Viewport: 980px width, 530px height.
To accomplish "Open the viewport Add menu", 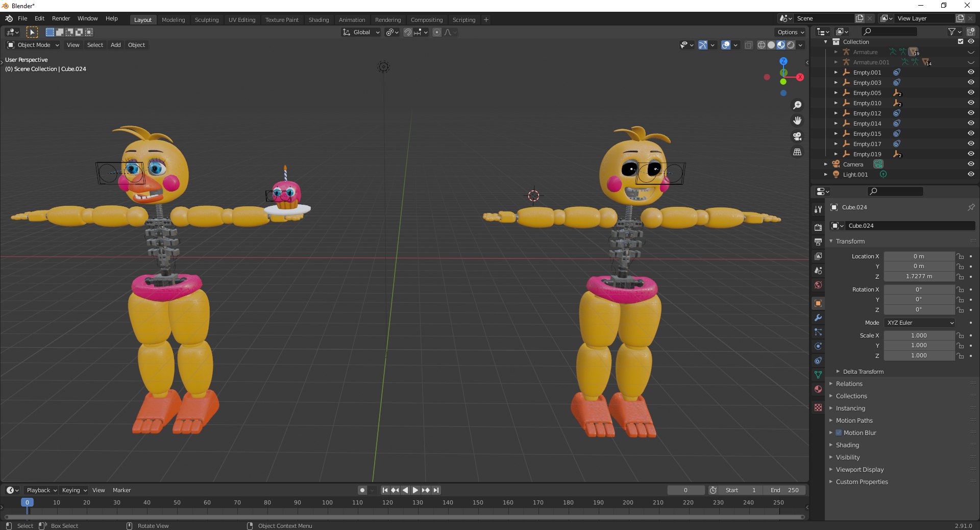I will pyautogui.click(x=116, y=45).
